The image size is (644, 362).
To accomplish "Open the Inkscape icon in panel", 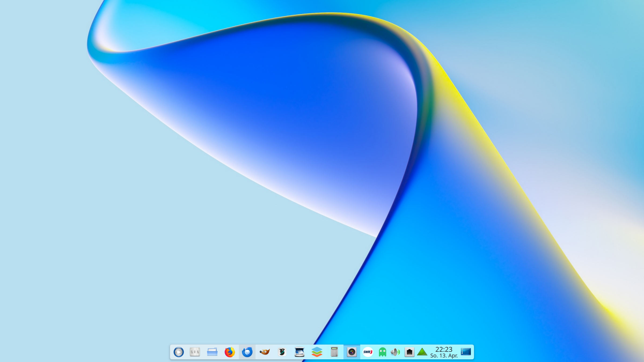I will tap(282, 352).
